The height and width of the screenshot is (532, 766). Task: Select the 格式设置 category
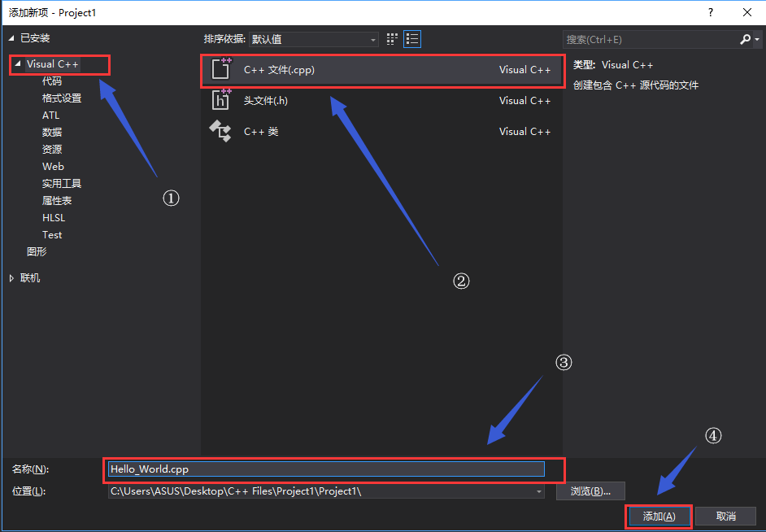pos(62,98)
